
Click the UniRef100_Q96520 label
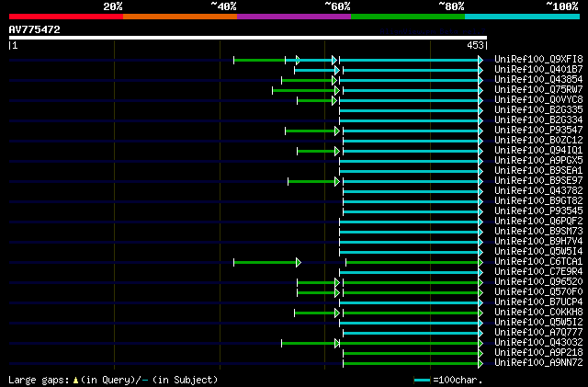538,282
